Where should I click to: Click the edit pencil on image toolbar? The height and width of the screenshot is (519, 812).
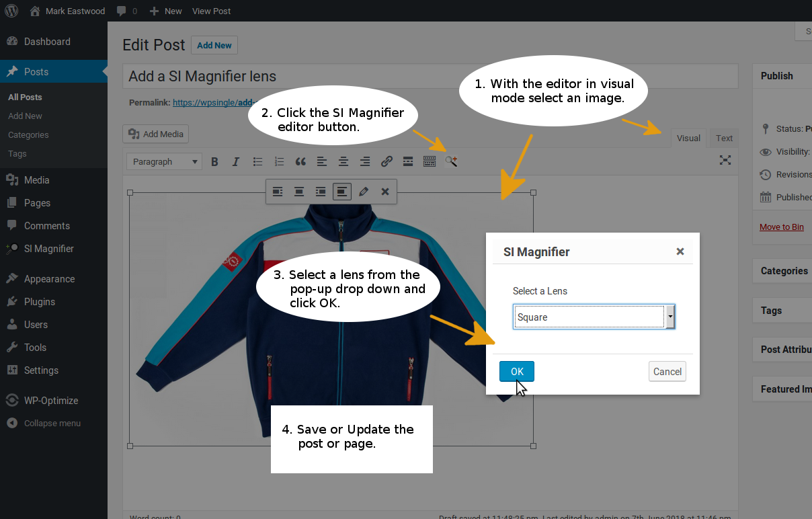pyautogui.click(x=364, y=192)
